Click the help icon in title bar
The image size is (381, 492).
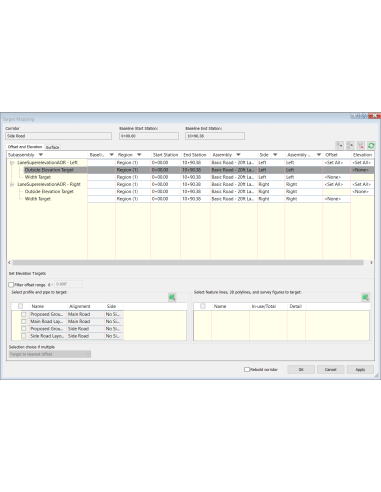pos(364,116)
